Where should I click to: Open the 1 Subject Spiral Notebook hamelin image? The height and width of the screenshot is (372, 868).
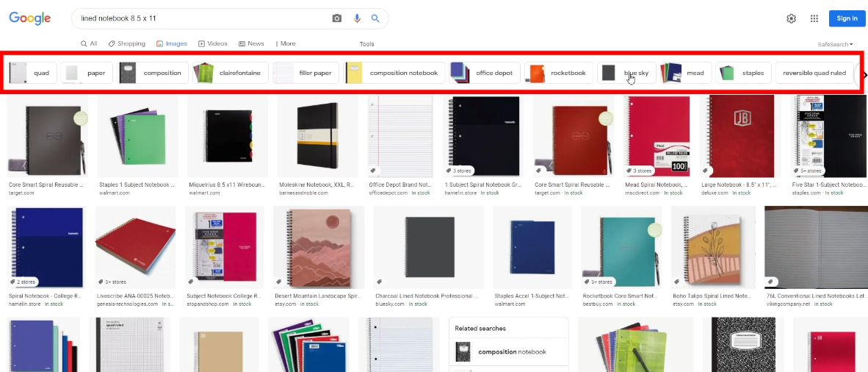(484, 137)
